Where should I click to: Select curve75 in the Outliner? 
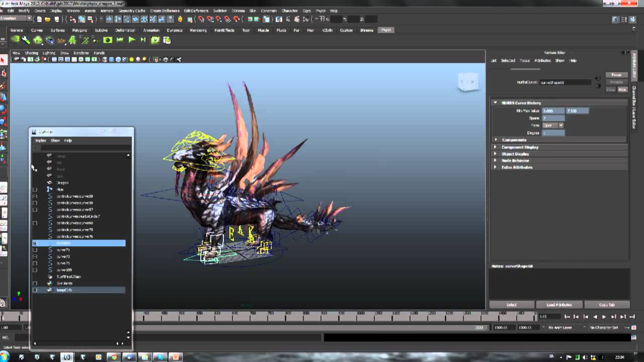click(63, 263)
